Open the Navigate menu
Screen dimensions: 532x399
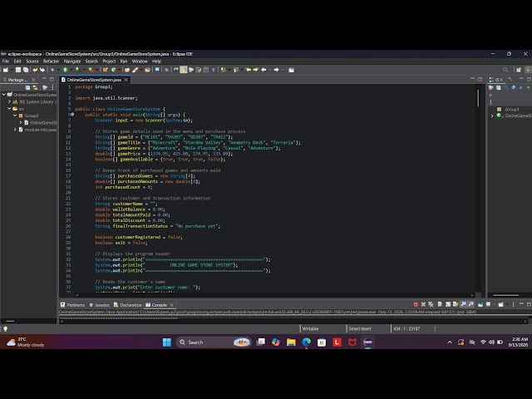72,62
